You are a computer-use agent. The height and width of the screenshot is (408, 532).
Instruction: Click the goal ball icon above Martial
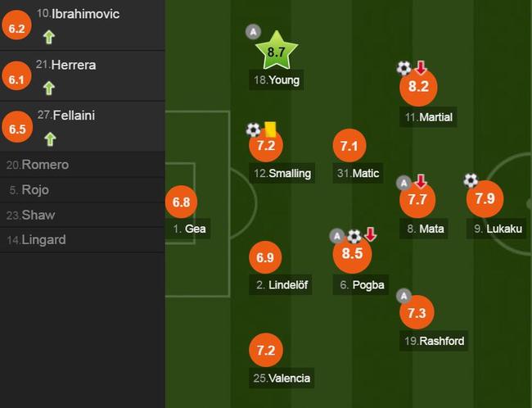404,68
